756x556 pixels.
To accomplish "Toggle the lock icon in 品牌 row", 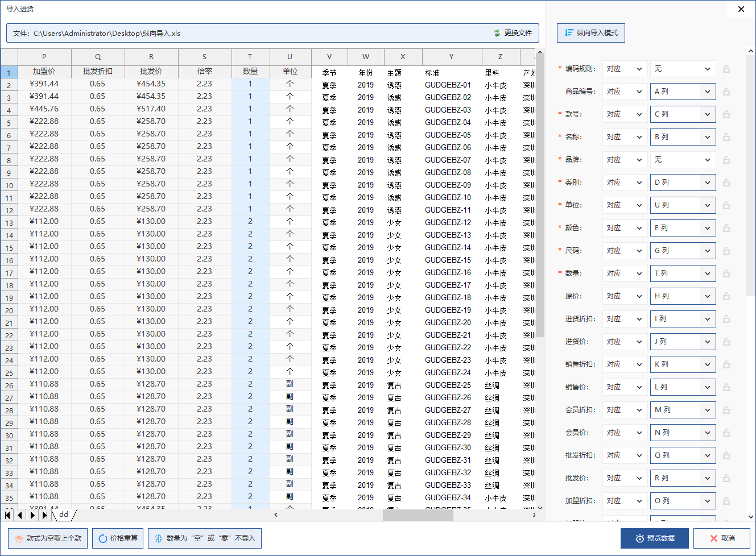I will point(726,160).
